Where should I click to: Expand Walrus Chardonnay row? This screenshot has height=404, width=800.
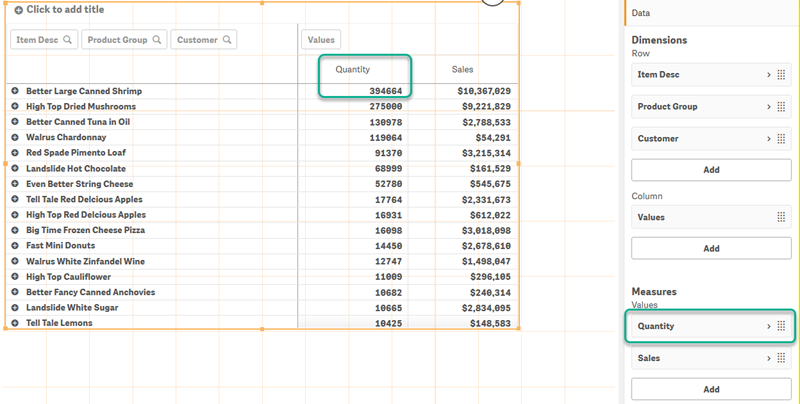click(x=15, y=137)
